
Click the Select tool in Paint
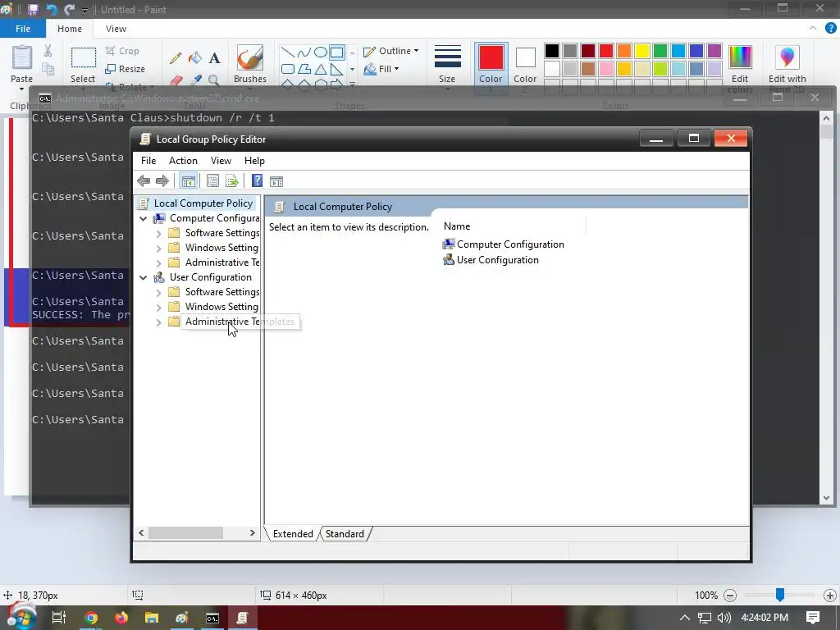pyautogui.click(x=83, y=66)
